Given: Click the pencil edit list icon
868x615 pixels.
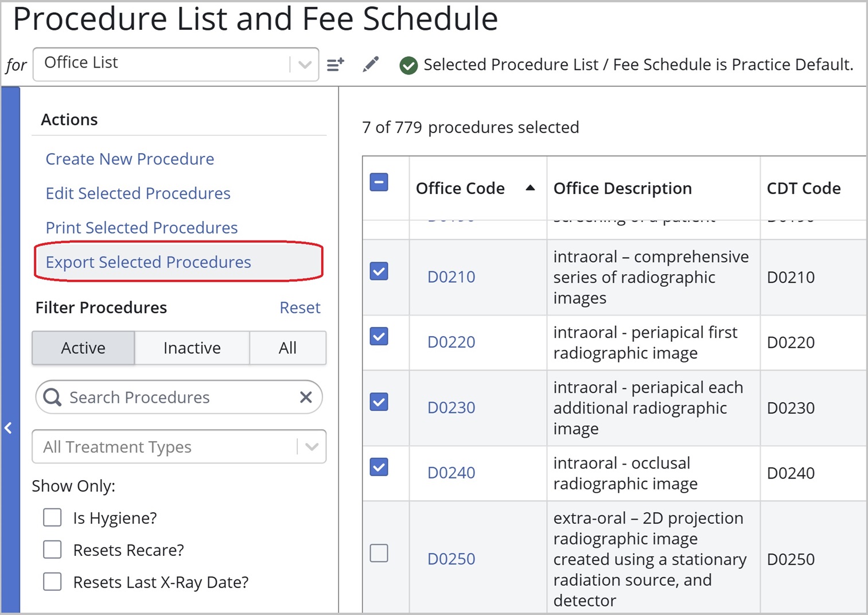Looking at the screenshot, I should [x=371, y=64].
